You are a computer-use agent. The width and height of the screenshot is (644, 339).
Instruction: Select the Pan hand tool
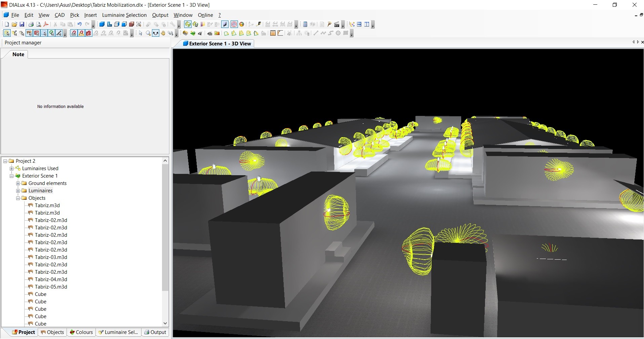pos(163,33)
